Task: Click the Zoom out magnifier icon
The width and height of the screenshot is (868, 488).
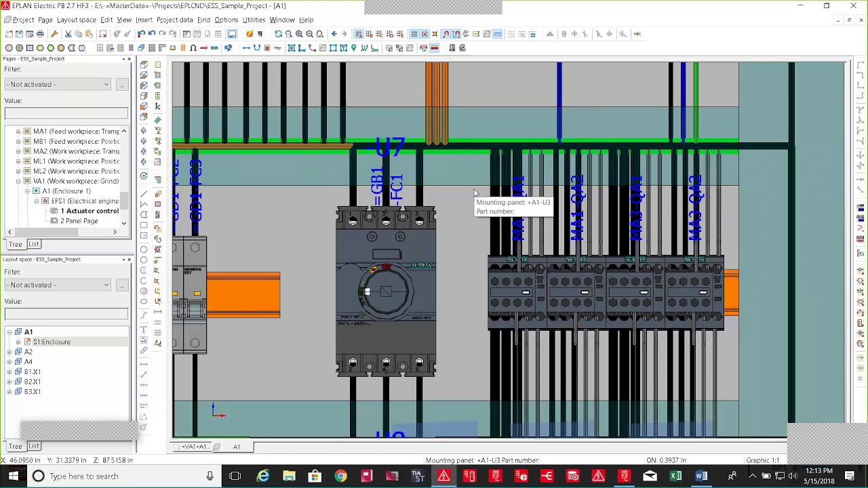Action: (x=309, y=34)
